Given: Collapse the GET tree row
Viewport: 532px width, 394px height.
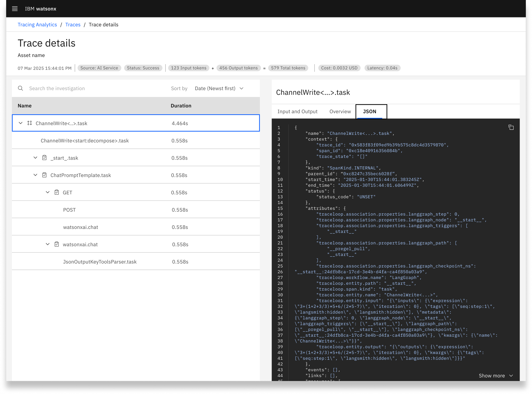Looking at the screenshot, I should [x=47, y=192].
